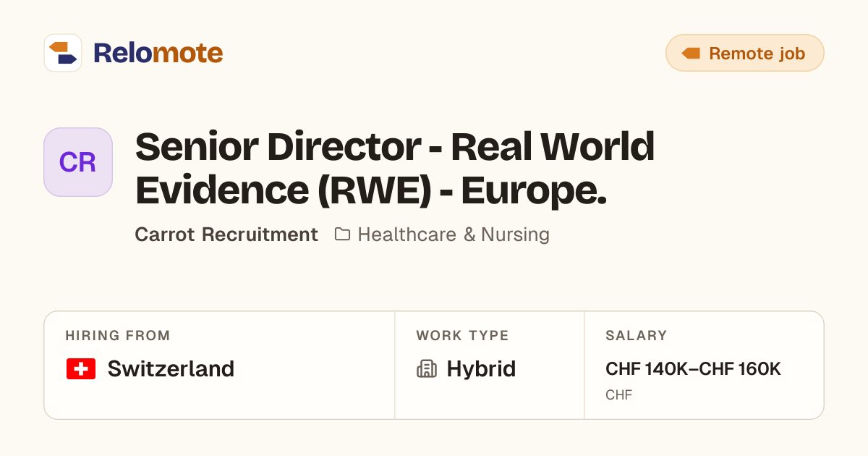This screenshot has height=456, width=868.
Task: Select the CHF 140K–CHF 160K salary
Action: pos(693,369)
